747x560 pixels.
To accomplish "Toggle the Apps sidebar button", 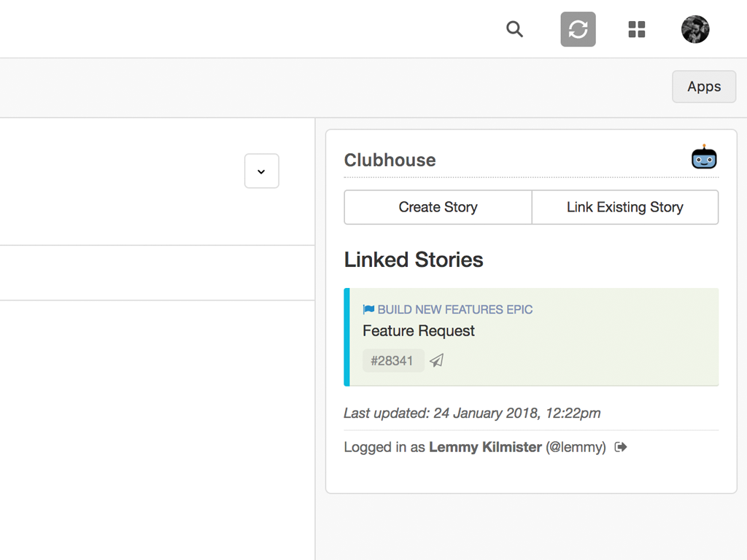I will 704,87.
